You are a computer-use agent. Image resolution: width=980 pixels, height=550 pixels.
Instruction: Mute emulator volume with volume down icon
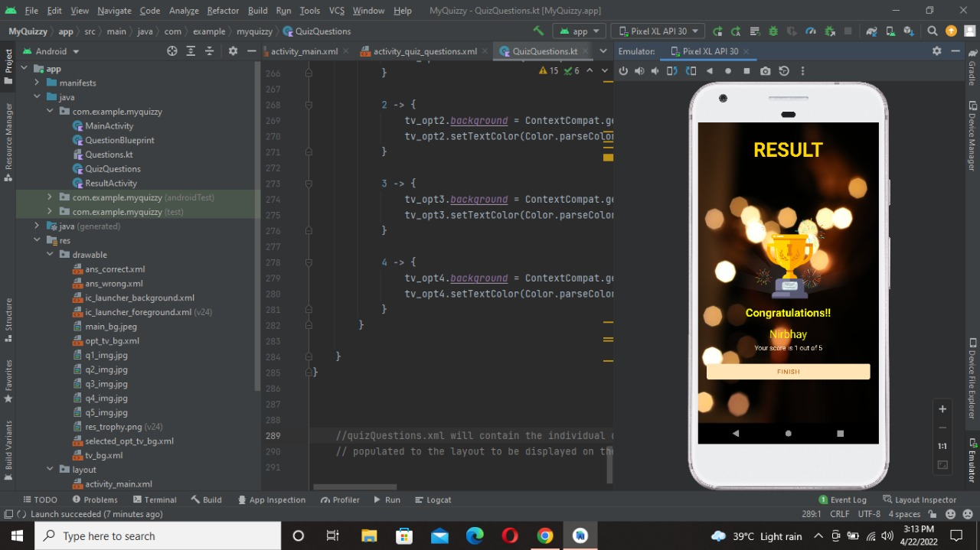[x=655, y=70]
